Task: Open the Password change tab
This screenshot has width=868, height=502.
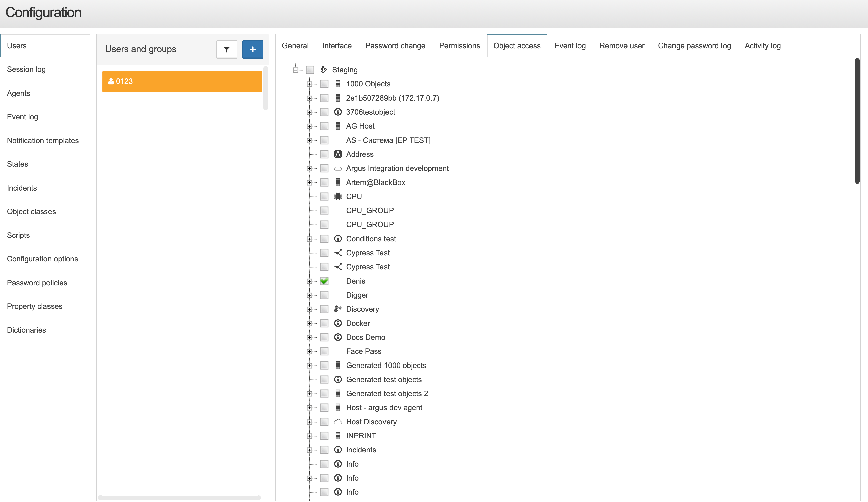Action: [x=395, y=45]
